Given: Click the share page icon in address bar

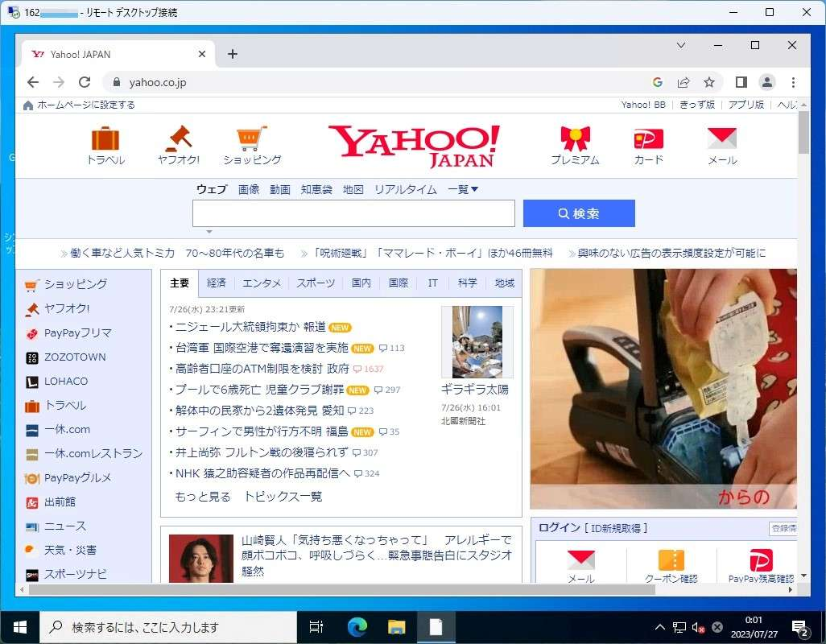Looking at the screenshot, I should (684, 82).
